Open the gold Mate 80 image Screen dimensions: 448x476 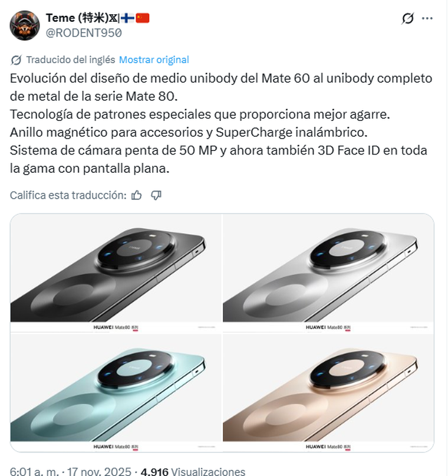point(328,392)
